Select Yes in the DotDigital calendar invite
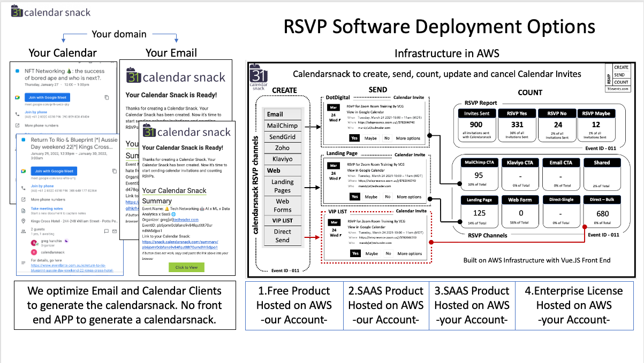644x363 pixels. (x=354, y=138)
